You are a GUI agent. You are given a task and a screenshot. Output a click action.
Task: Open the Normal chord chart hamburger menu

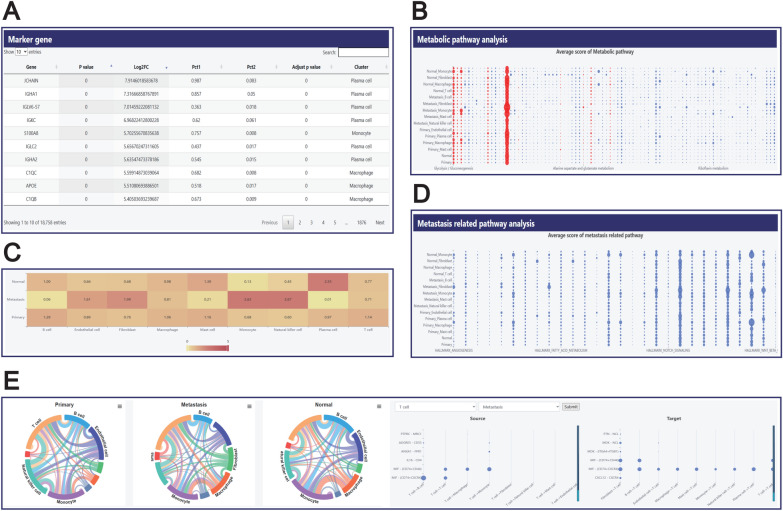379,406
